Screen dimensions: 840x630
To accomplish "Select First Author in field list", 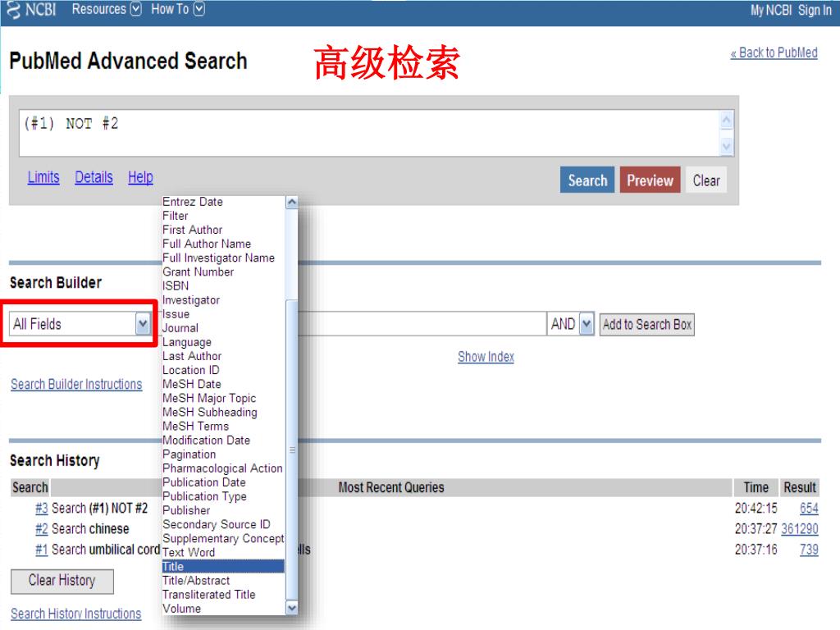I will [223, 230].
